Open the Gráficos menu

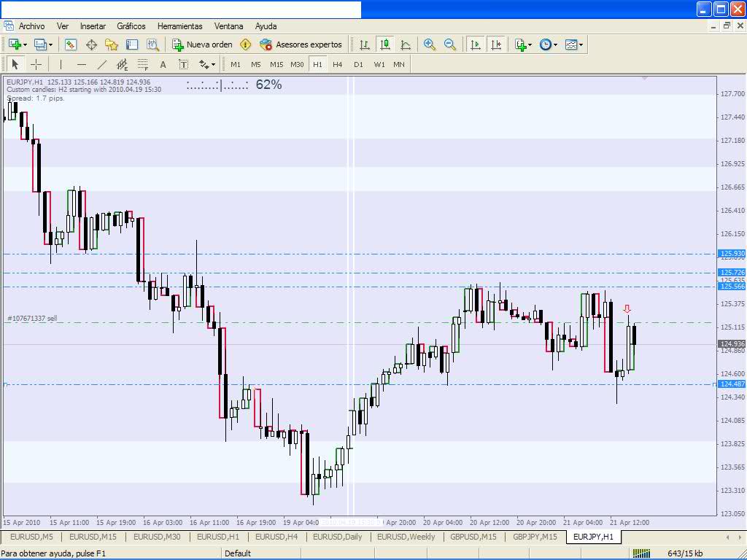(131, 26)
